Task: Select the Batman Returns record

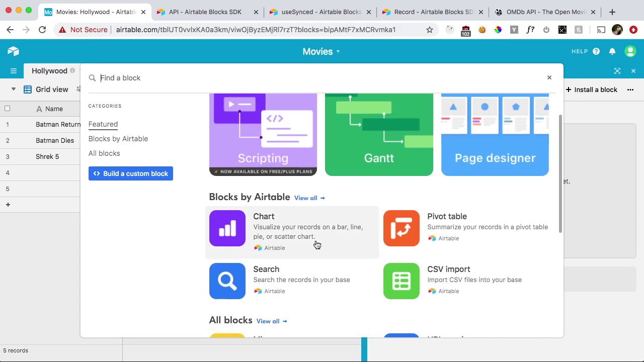Action: click(58, 124)
